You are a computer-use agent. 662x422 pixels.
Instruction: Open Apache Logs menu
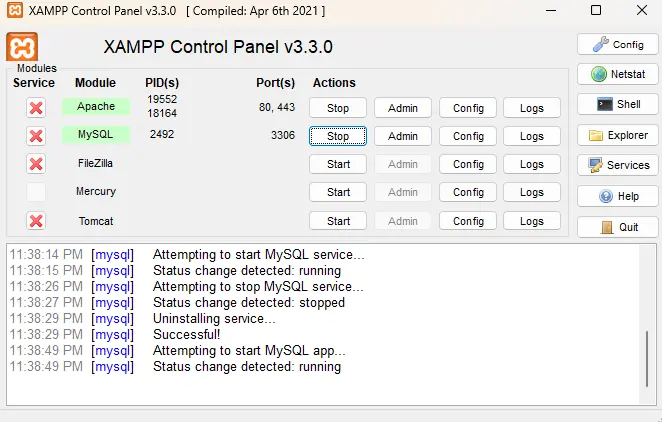[x=532, y=108]
